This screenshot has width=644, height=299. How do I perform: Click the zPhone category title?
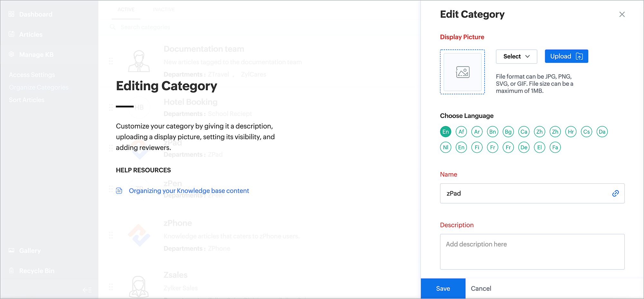(x=178, y=223)
